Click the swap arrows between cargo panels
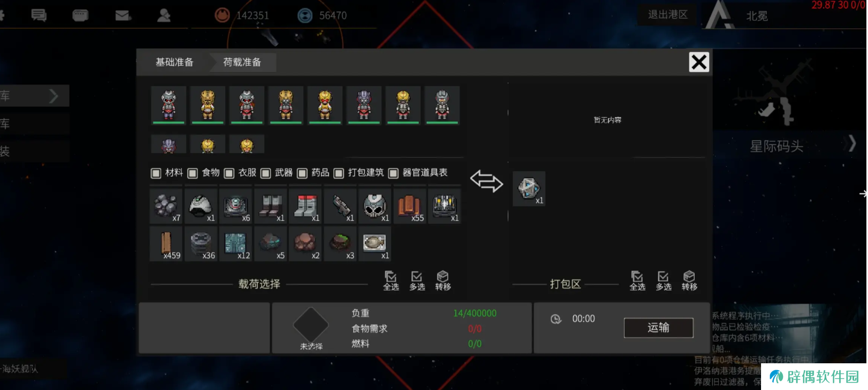Image resolution: width=868 pixels, height=390 pixels. [x=486, y=181]
